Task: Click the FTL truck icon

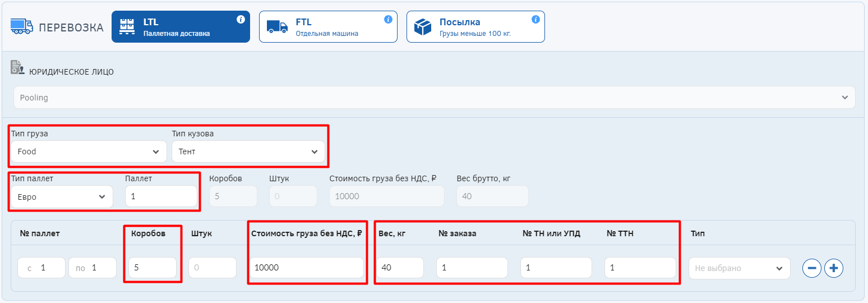Action: 277,27
